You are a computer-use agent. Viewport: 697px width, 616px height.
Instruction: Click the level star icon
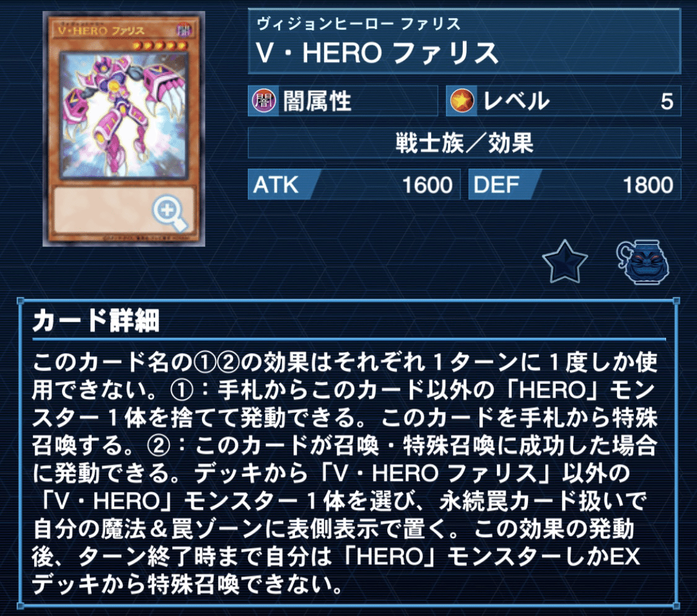point(462,101)
